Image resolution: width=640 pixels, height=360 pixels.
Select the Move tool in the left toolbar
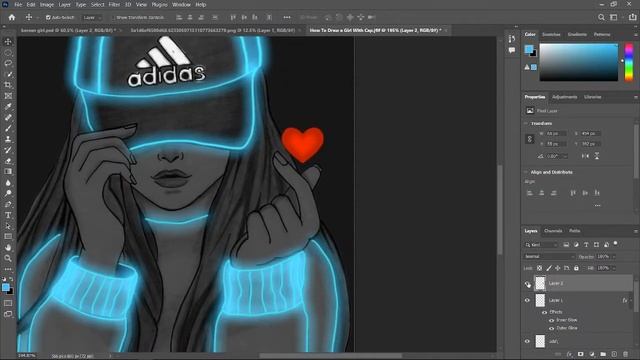[8, 42]
